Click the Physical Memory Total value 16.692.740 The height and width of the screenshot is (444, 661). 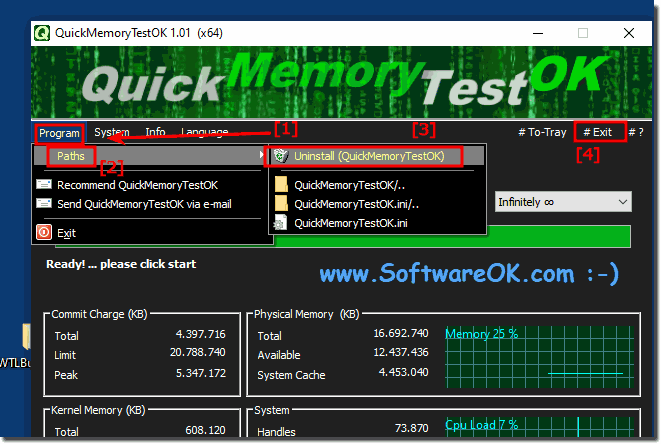click(x=401, y=333)
